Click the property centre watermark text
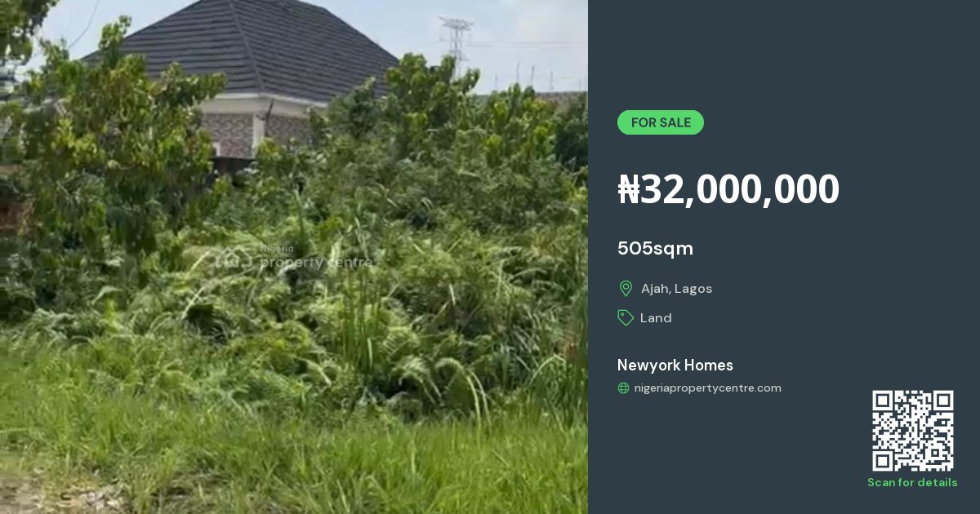Viewport: 980px width, 514px height. pyautogui.click(x=314, y=263)
